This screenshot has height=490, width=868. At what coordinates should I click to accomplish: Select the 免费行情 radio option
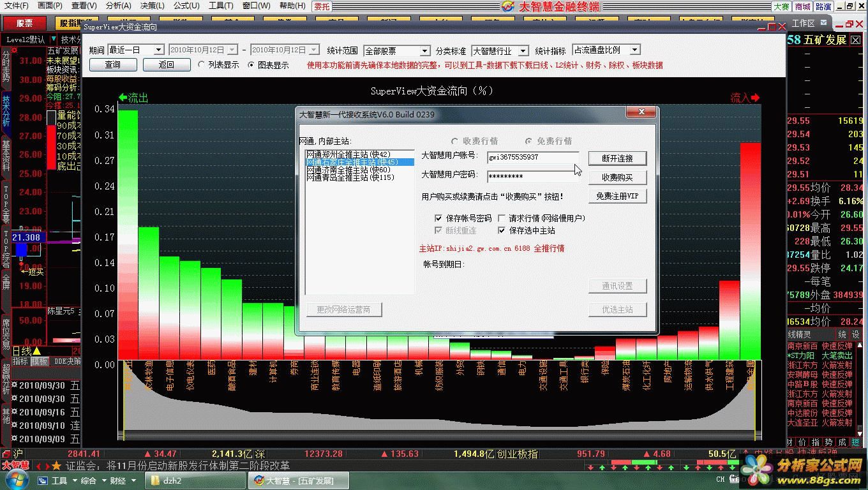pyautogui.click(x=528, y=141)
